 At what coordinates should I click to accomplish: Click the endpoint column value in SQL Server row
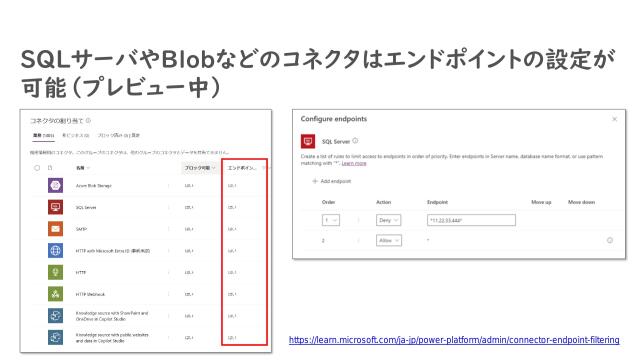click(232, 207)
